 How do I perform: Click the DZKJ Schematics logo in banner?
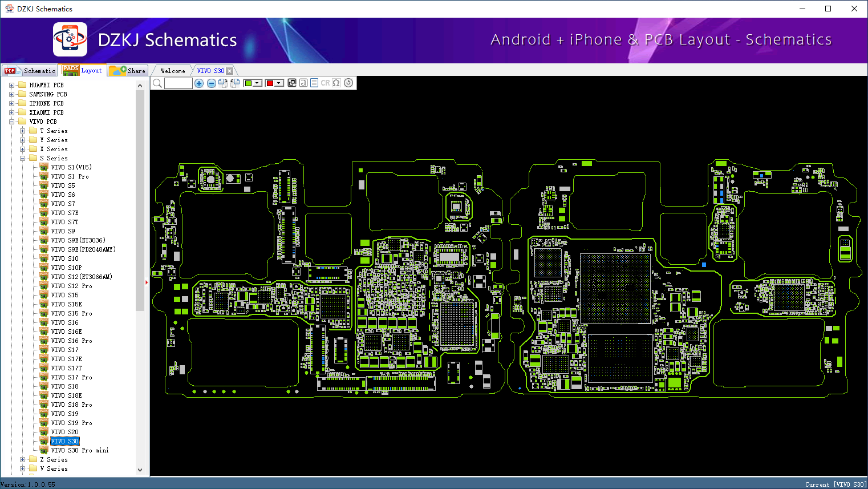click(70, 39)
